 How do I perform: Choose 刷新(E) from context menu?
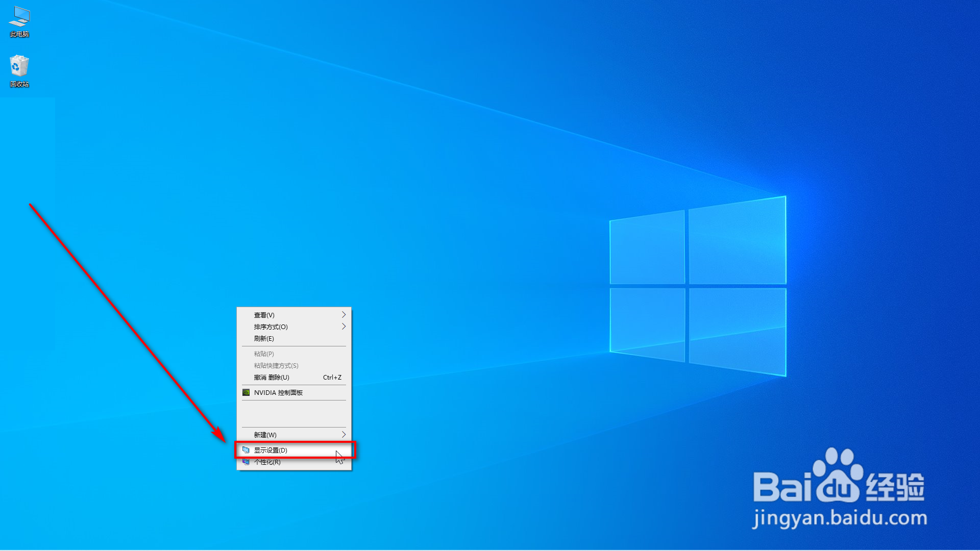[264, 339]
